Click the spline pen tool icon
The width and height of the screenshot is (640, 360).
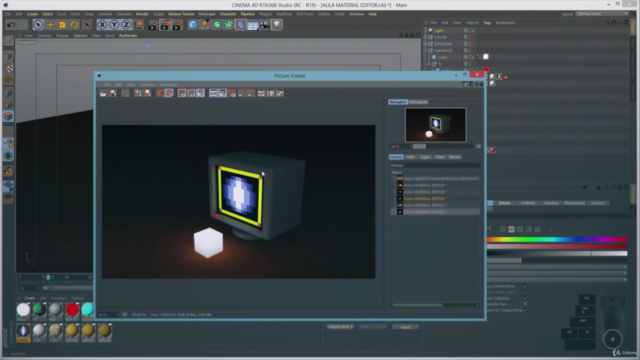click(204, 25)
